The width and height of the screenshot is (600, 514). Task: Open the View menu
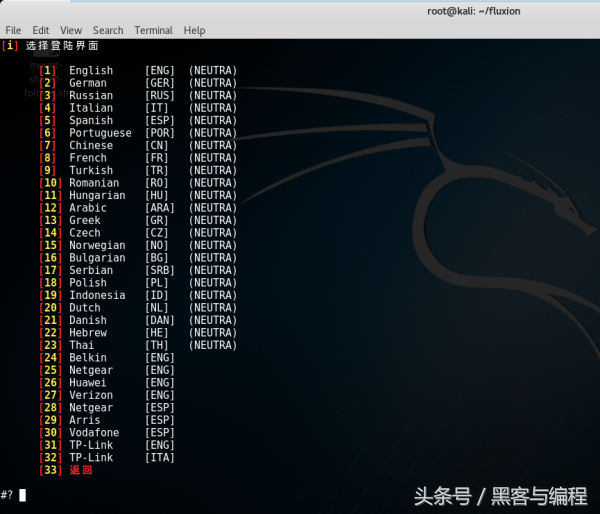pos(71,30)
